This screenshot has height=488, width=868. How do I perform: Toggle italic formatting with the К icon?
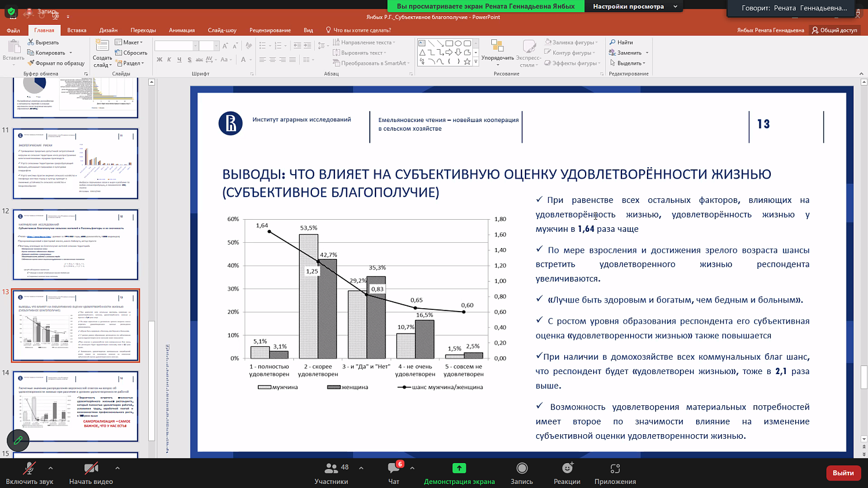pos(169,59)
